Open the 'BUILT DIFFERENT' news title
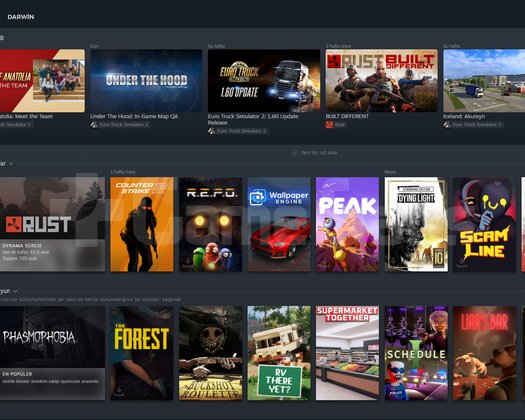 (347, 116)
